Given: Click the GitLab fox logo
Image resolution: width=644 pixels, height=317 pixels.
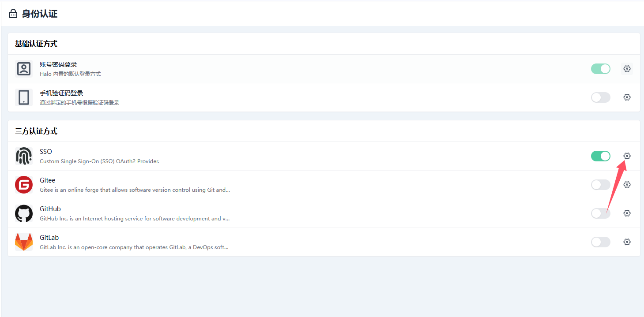Looking at the screenshot, I should [24, 242].
